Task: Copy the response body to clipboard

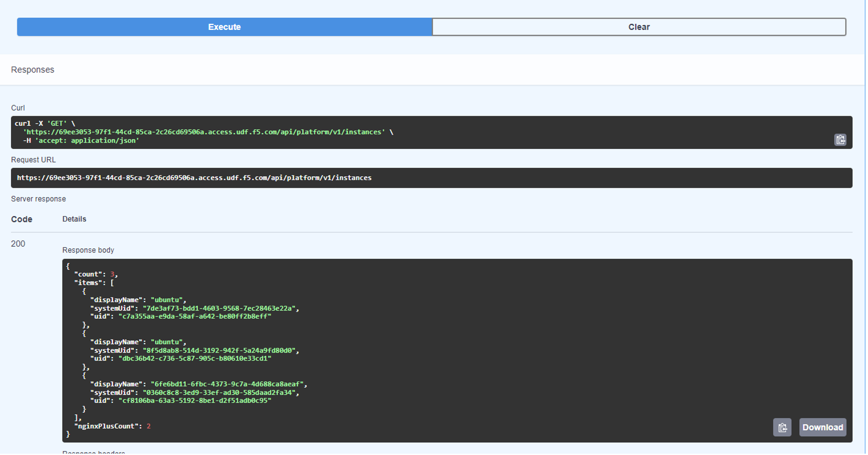Action: tap(782, 427)
